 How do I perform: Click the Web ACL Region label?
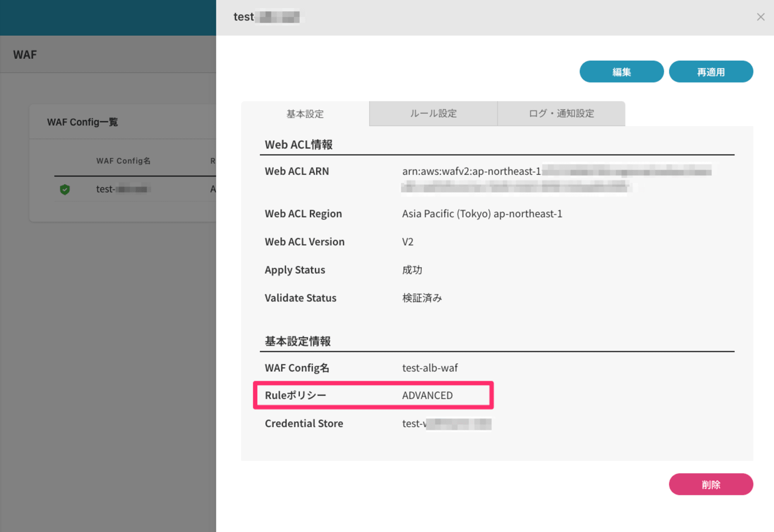click(303, 214)
